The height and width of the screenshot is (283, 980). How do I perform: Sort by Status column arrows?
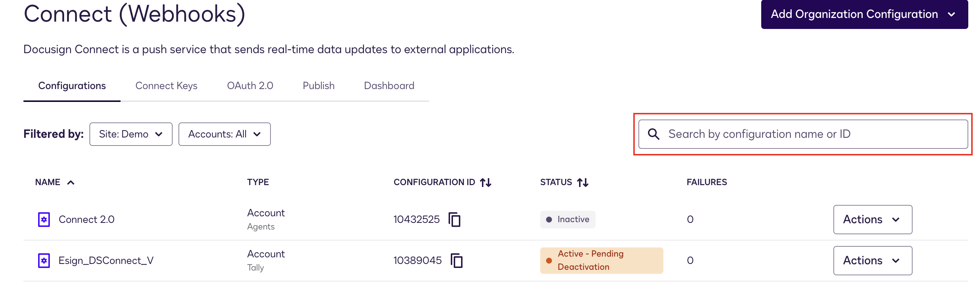(582, 183)
